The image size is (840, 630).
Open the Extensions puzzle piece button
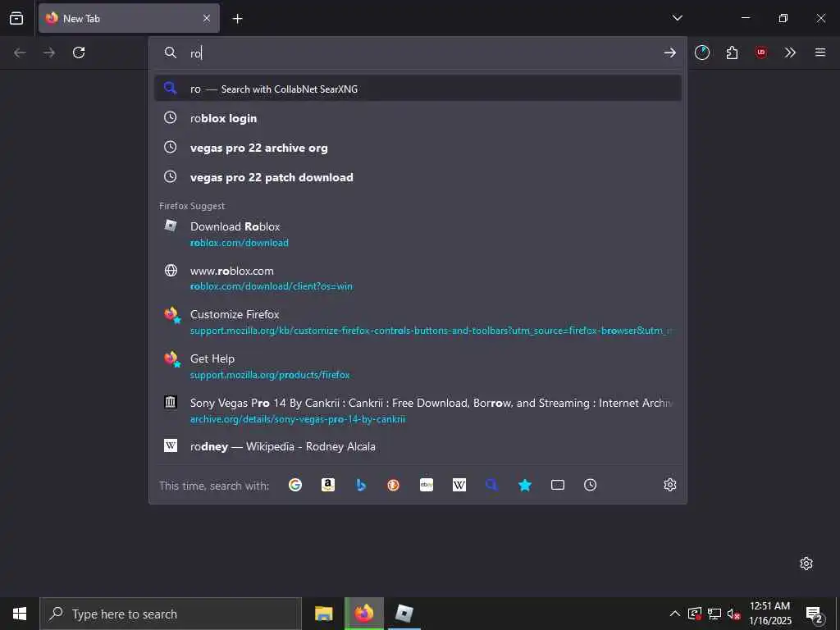pos(732,52)
